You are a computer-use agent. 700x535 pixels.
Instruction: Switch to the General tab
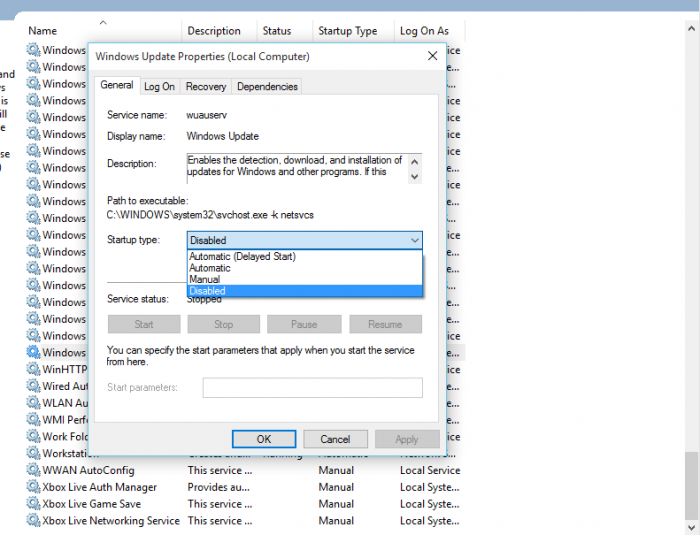(117, 85)
